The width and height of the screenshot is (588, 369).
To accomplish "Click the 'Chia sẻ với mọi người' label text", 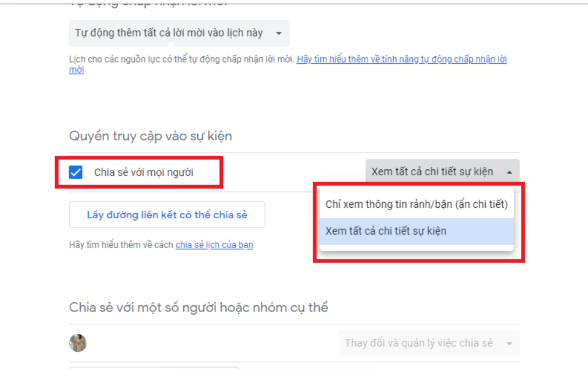I will tap(143, 172).
